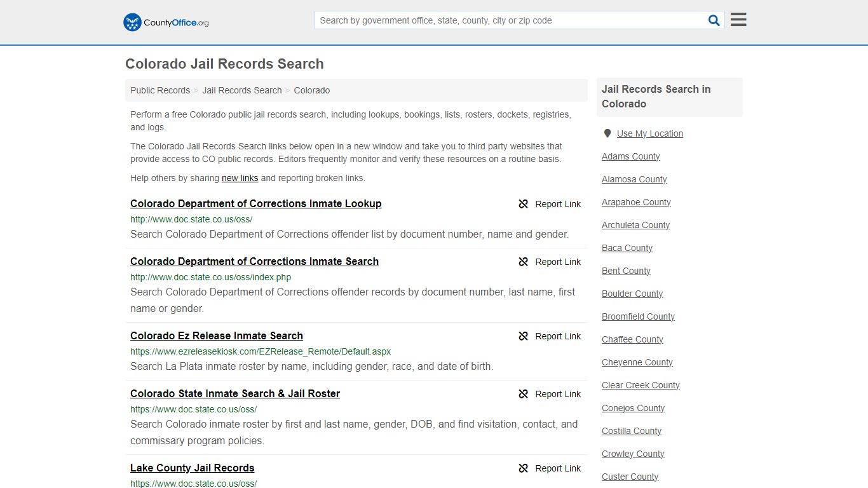
Task: Select Baca County
Action: 627,248
